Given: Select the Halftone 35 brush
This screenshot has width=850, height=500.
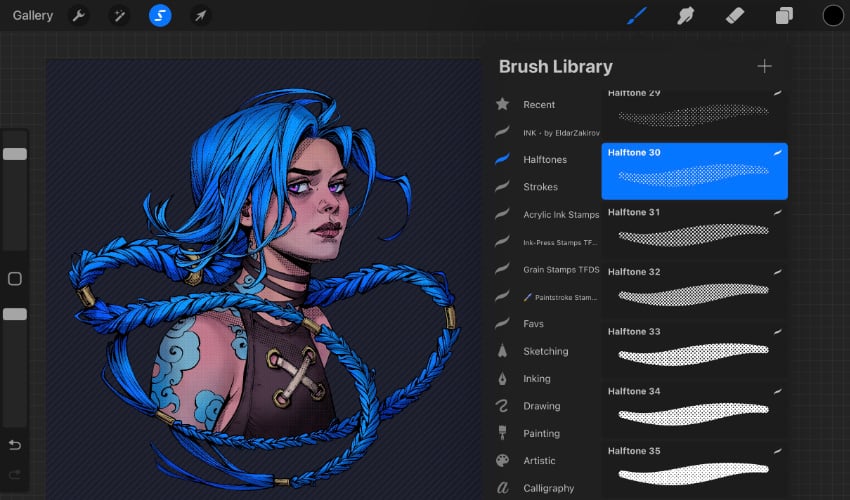Looking at the screenshot, I should [694, 469].
